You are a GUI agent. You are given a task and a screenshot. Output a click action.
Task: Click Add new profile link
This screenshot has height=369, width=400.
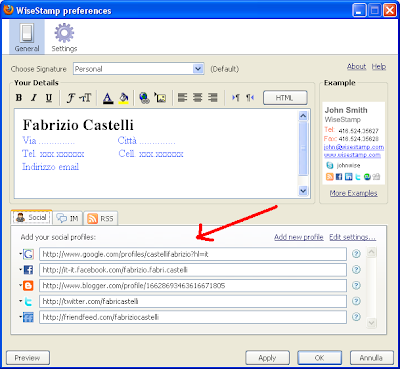pos(299,237)
